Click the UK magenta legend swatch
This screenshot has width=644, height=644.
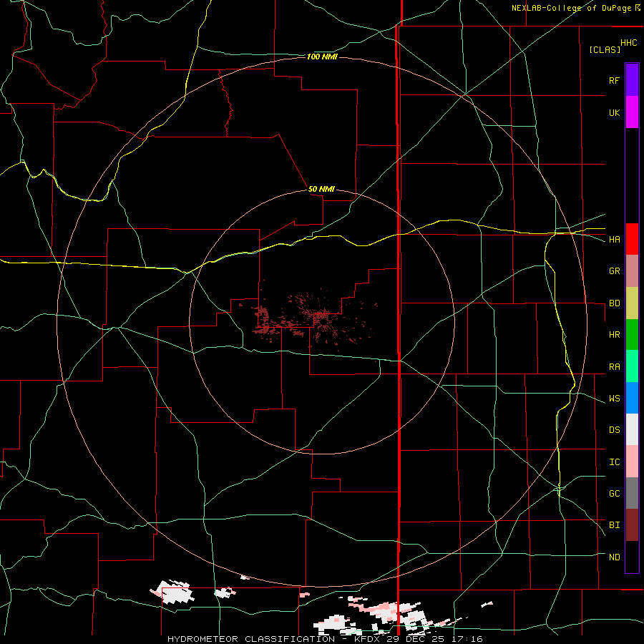tap(632, 112)
